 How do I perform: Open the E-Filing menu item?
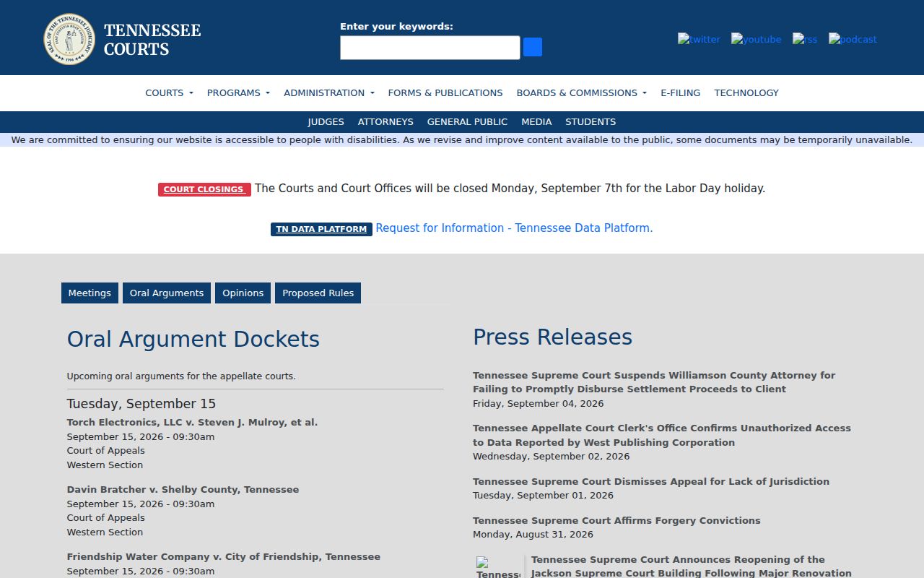681,92
